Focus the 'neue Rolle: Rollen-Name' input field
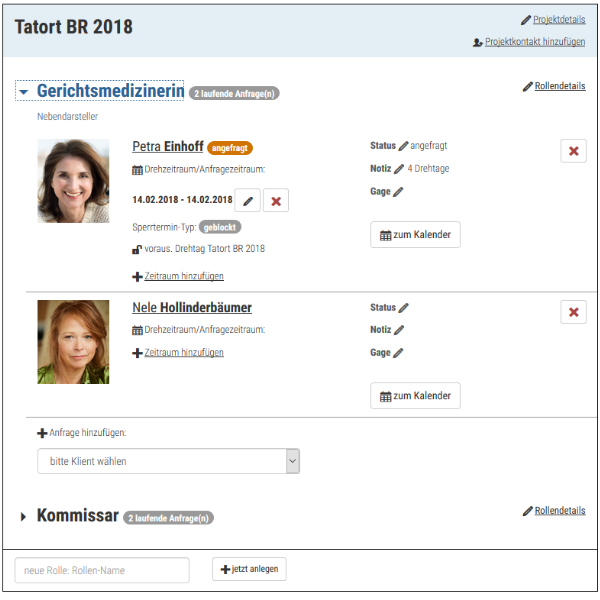This screenshot has width=600, height=600. [x=102, y=570]
